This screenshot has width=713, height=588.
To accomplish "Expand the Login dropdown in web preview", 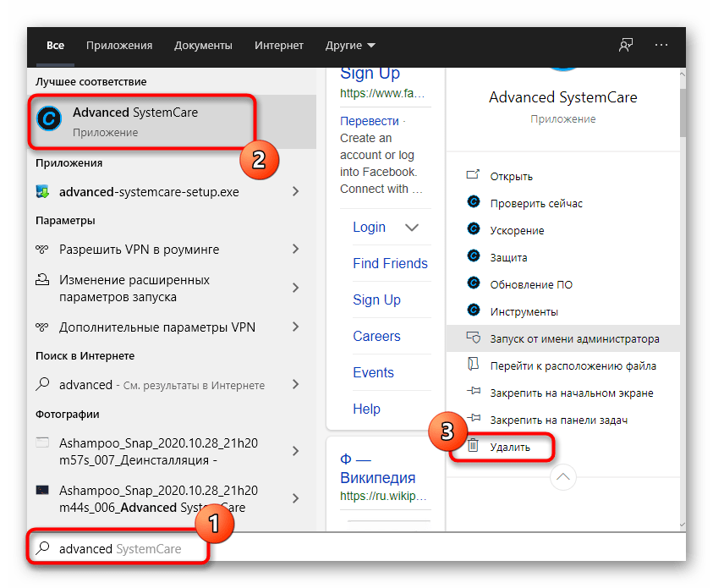I will click(x=412, y=228).
